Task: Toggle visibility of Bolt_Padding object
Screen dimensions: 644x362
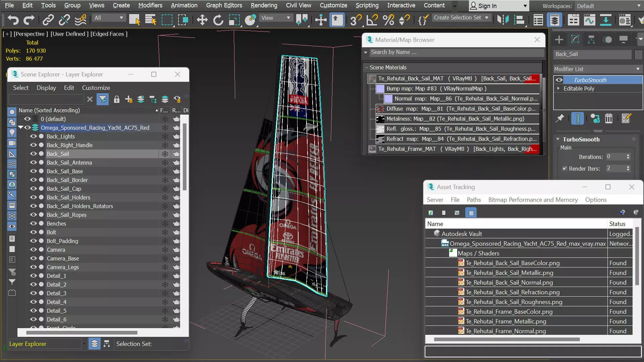Action: tap(34, 241)
